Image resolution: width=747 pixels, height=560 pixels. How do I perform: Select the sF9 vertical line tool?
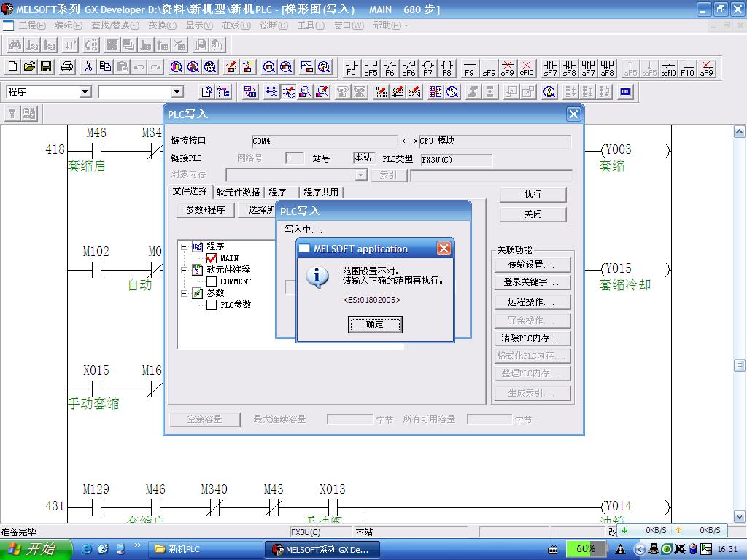point(489,68)
